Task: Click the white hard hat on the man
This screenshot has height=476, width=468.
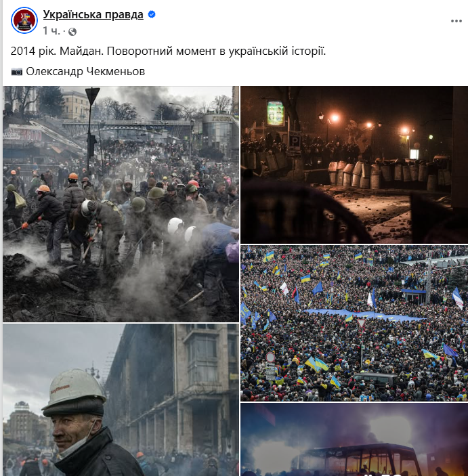Action: tap(75, 388)
